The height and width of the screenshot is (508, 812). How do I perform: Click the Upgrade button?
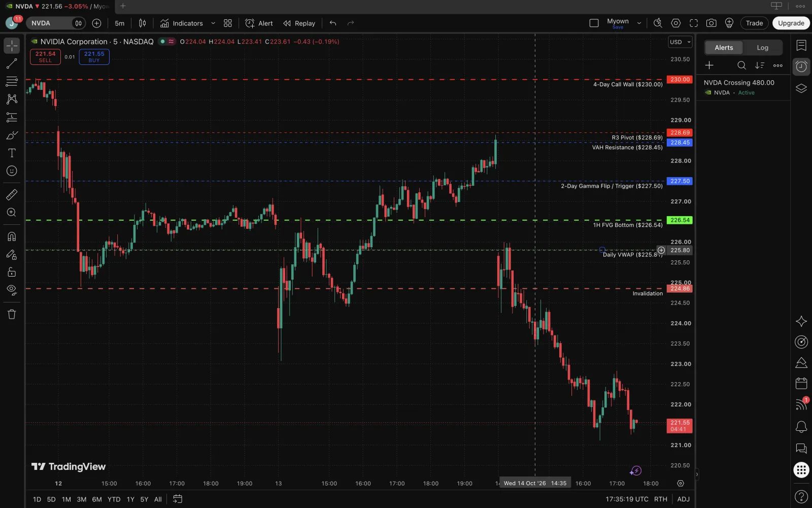tap(791, 23)
